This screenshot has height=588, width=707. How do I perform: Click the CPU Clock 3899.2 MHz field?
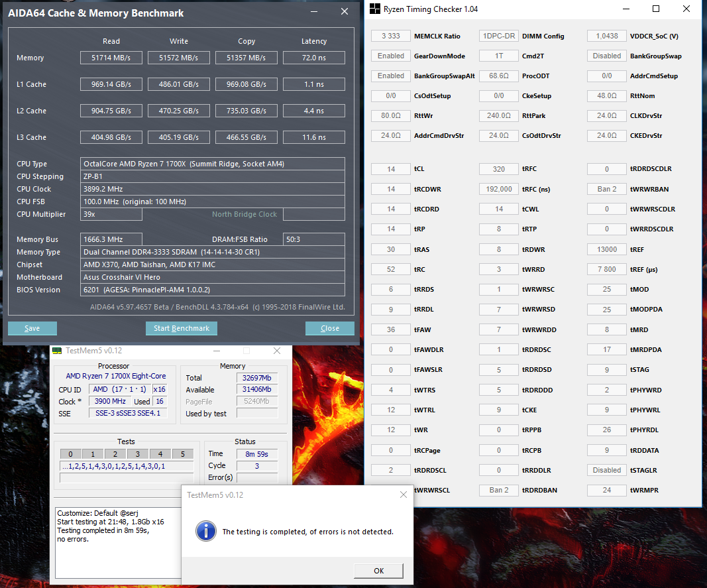point(213,189)
